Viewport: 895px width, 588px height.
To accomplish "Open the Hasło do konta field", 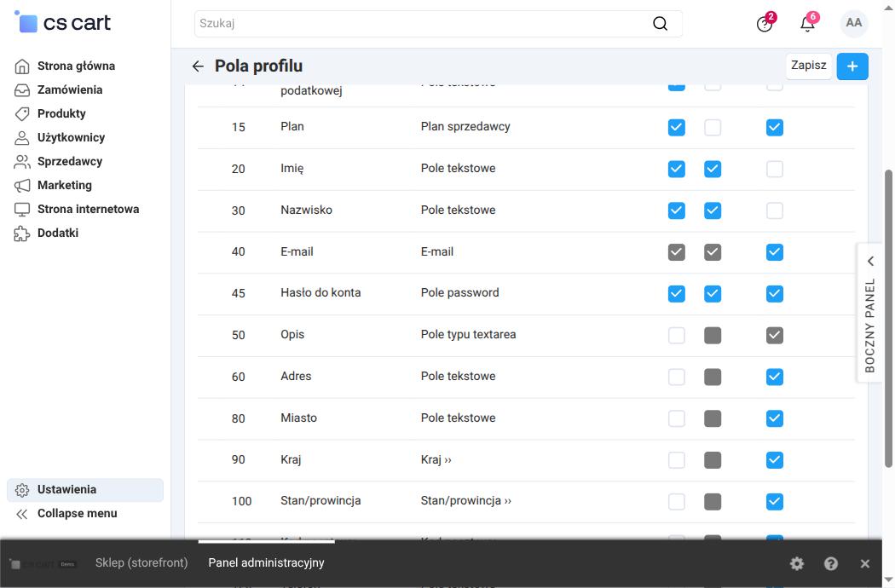I will point(320,293).
